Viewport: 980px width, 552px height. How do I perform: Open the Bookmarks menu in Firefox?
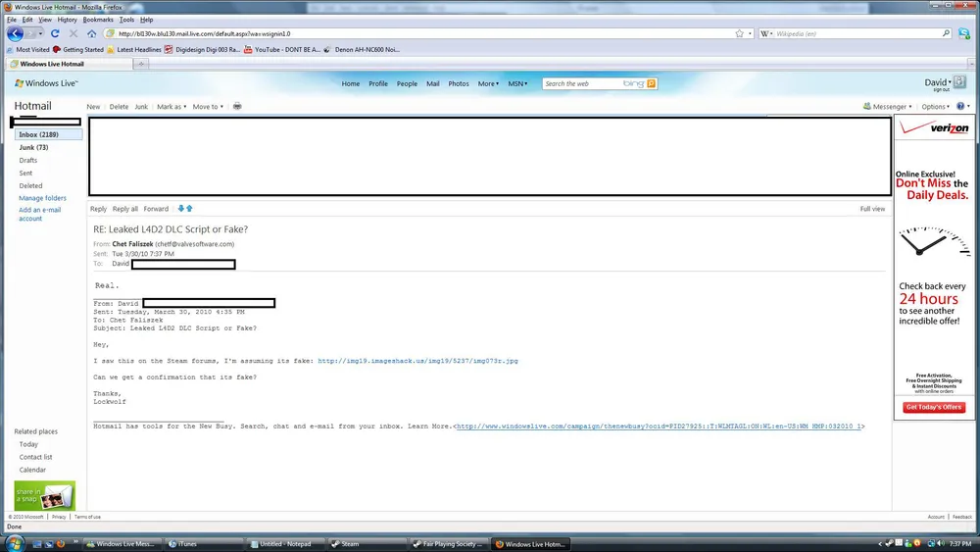98,20
